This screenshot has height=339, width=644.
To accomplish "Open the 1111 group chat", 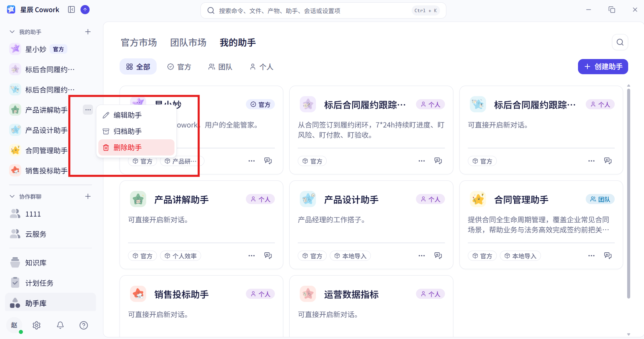I will (x=51, y=214).
